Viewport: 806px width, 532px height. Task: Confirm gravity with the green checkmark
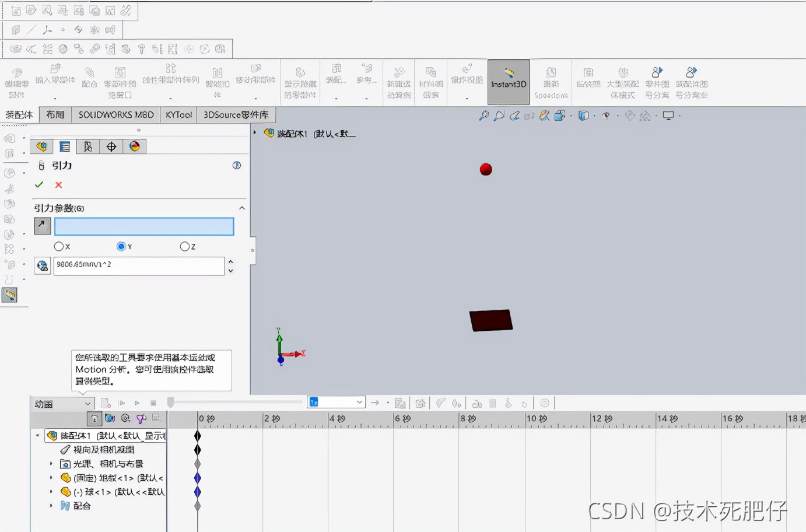(x=39, y=185)
